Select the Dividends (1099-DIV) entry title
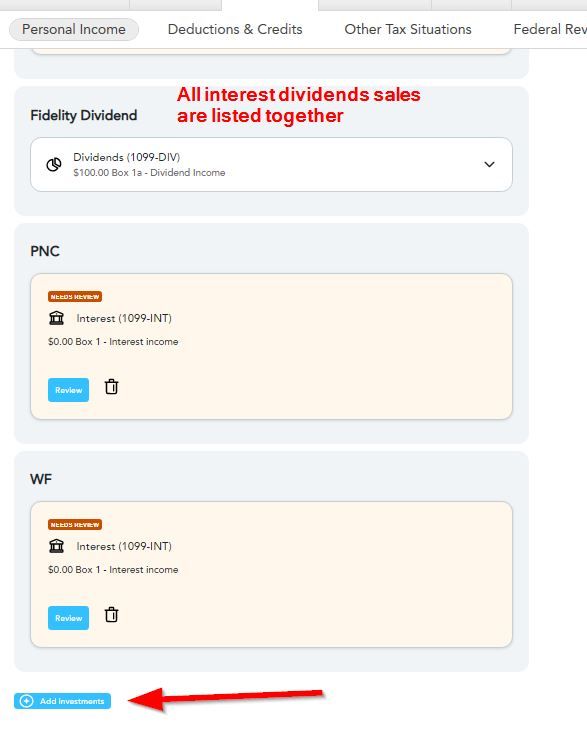This screenshot has height=755, width=587. (127, 157)
